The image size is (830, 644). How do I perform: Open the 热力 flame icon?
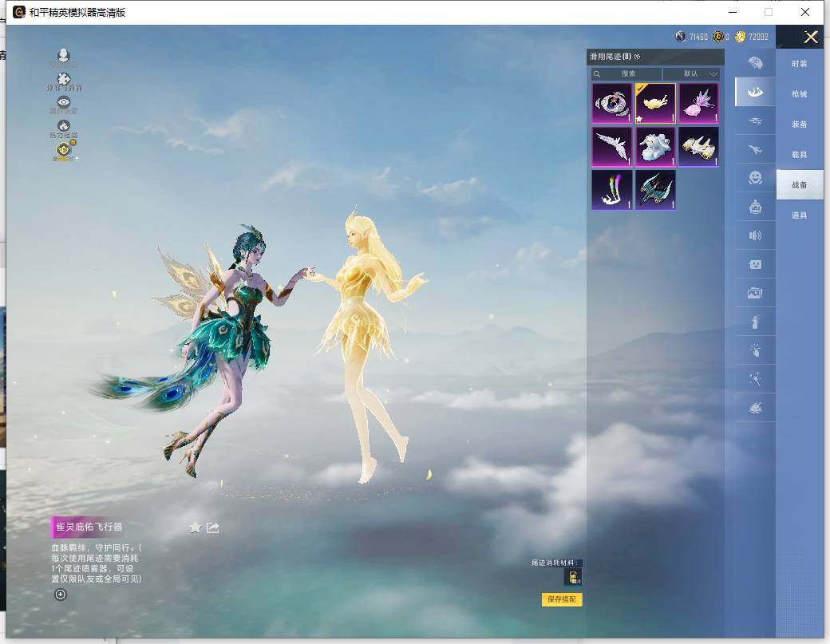tap(64, 126)
